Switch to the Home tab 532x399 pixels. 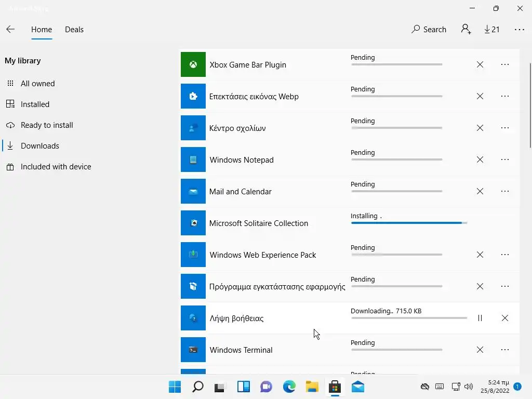point(42,30)
